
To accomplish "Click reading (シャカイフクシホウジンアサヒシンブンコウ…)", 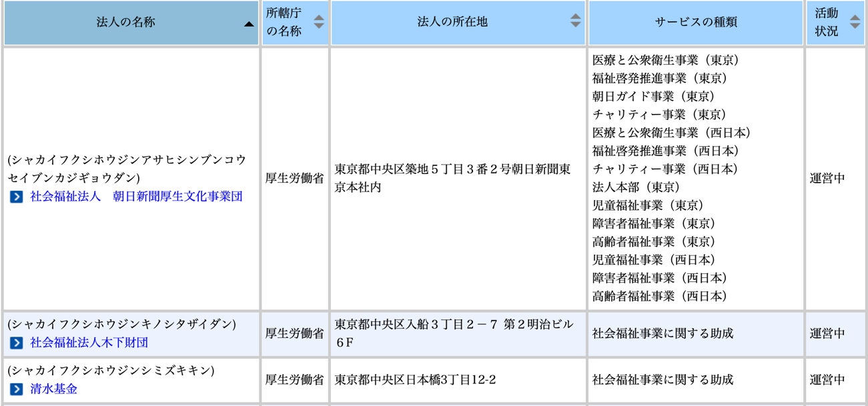I will pos(127,169).
